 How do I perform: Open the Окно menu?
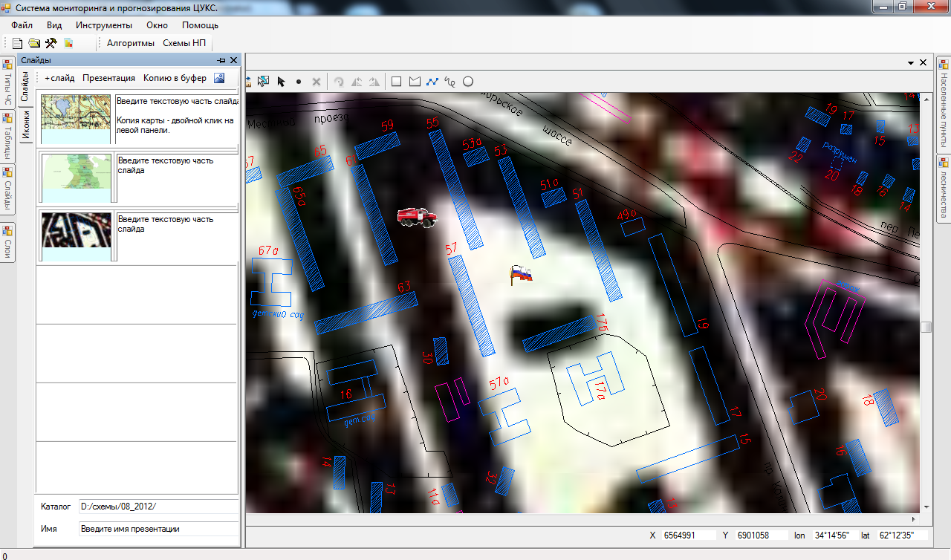point(157,25)
